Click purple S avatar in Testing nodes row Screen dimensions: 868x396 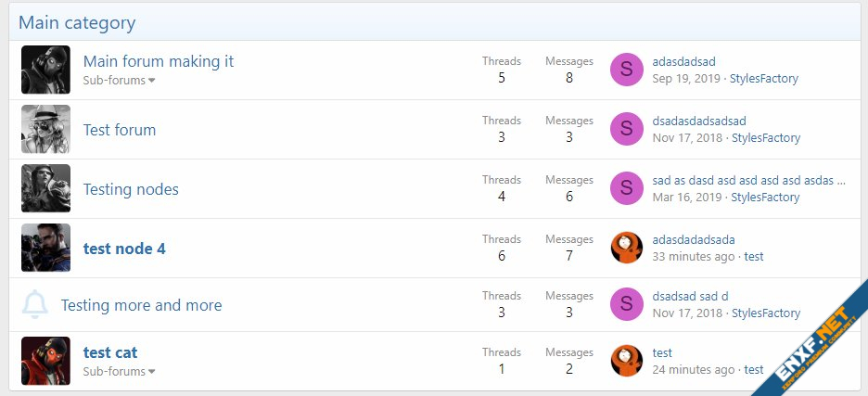[626, 188]
